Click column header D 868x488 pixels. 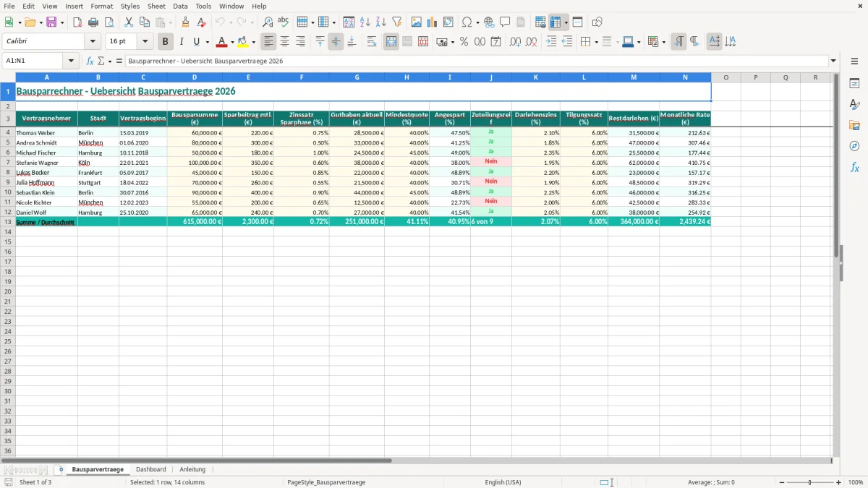[195, 77]
